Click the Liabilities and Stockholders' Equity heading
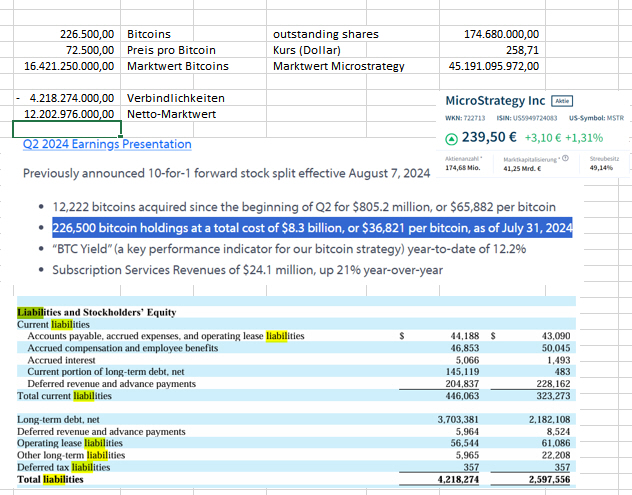This screenshot has width=632, height=495. pyautogui.click(x=98, y=313)
